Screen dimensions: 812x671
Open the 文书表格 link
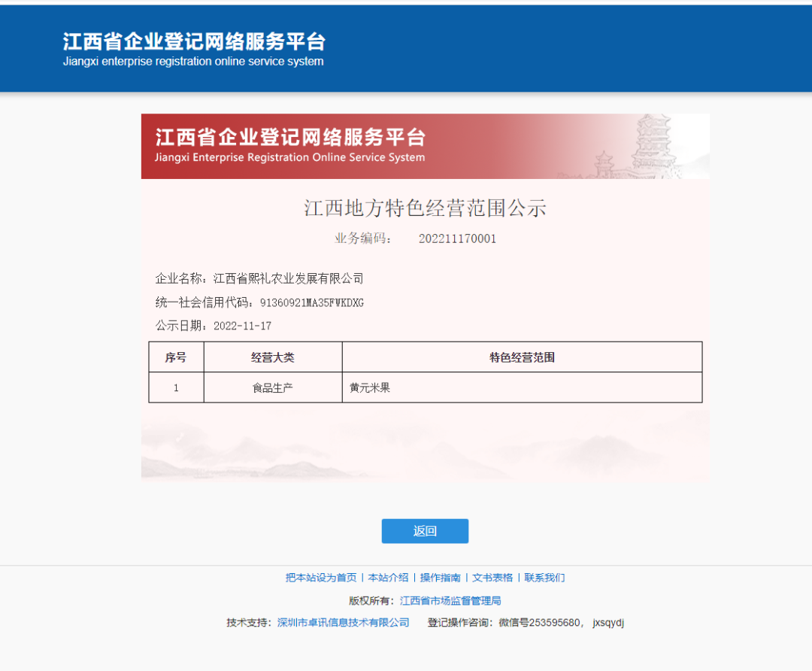(492, 578)
